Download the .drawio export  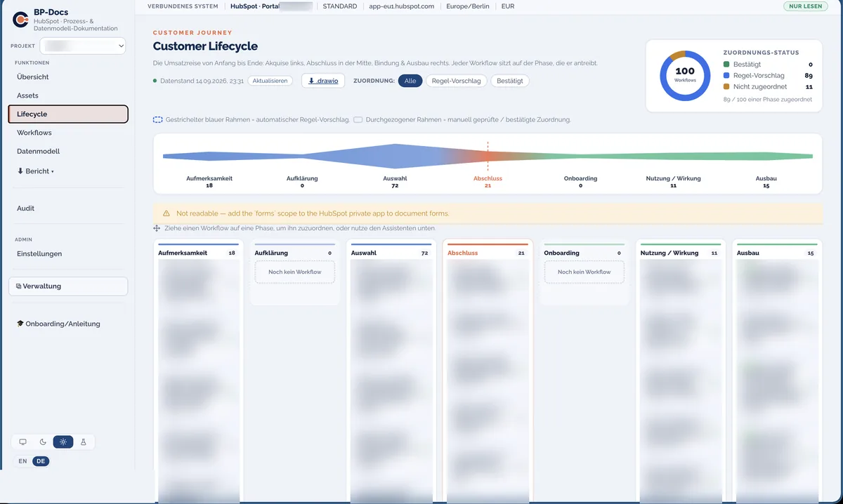click(323, 81)
